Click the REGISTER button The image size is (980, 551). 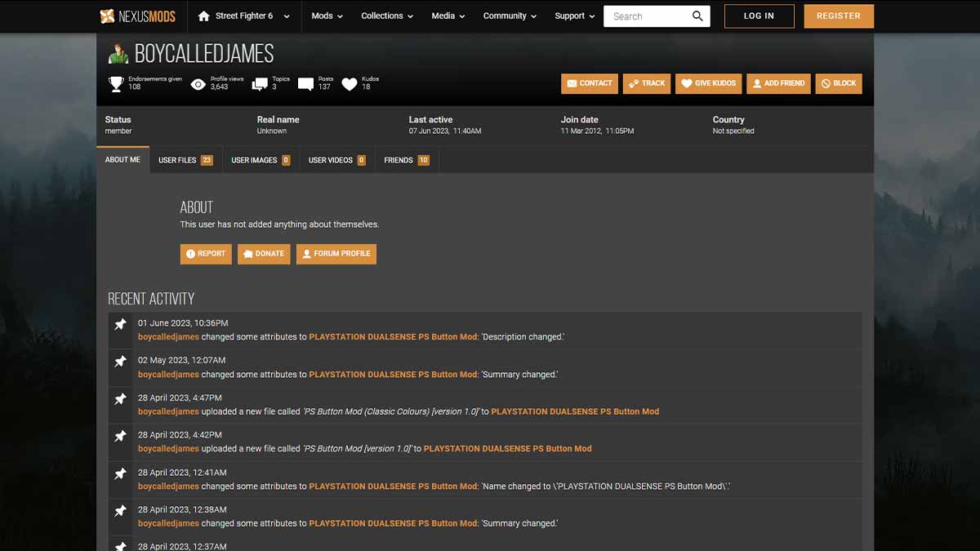pyautogui.click(x=839, y=16)
